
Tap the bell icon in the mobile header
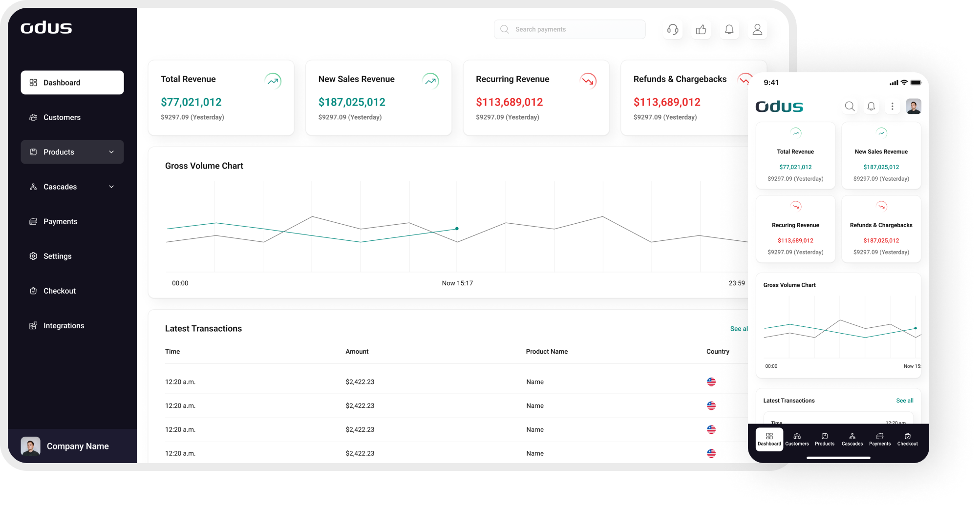coord(871,106)
